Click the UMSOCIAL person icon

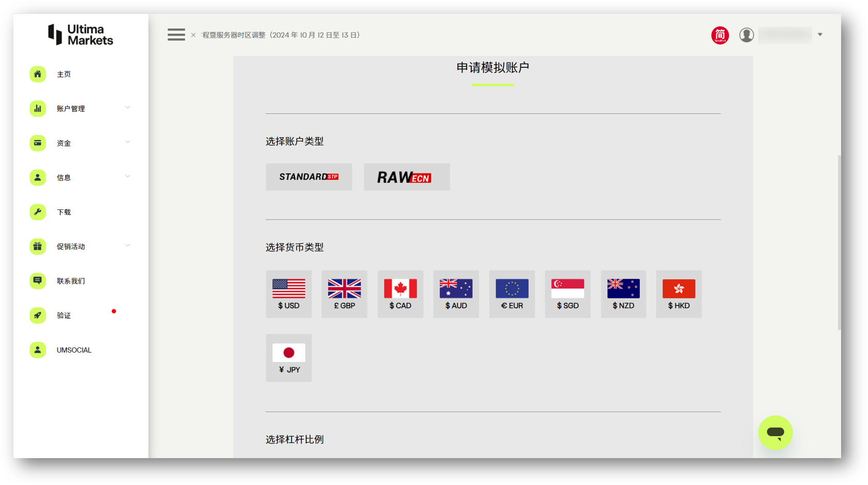38,350
